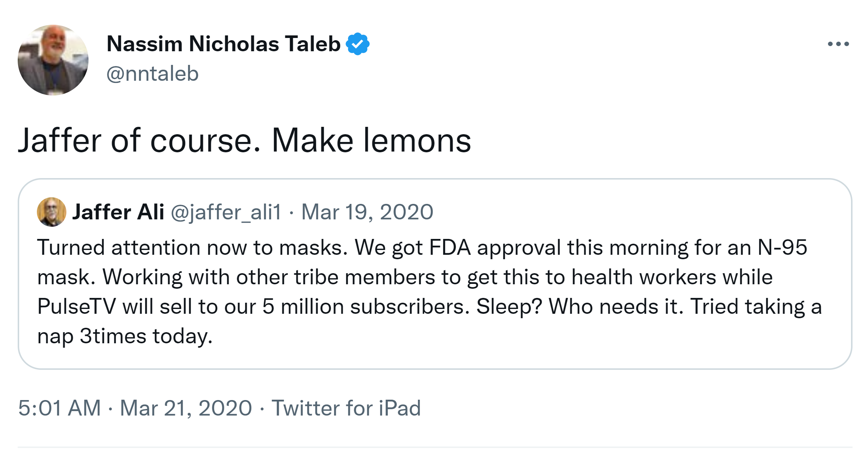The image size is (868, 462).
Task: Open the more options ellipsis menu
Action: (x=838, y=44)
